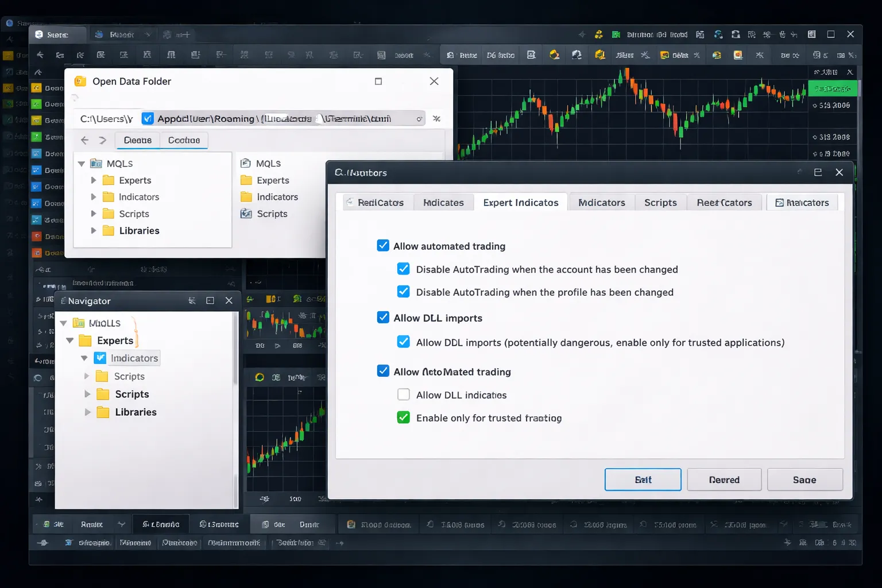
Task: Click the folder icon in Open Data Folder title
Action: [80, 81]
